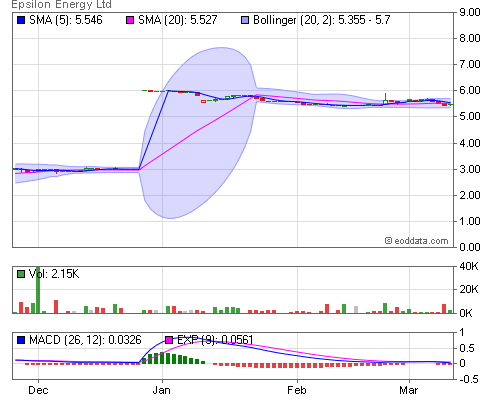Select the 'SMA (20): 5.527' legend text
Viewport: 490px width, 400px height.
click(178, 20)
